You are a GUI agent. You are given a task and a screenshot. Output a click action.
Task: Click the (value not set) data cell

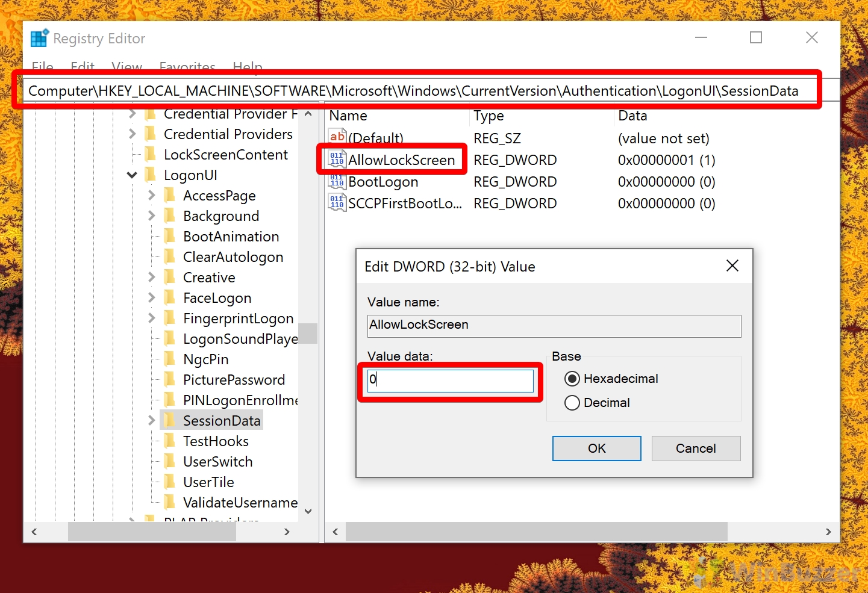(x=664, y=138)
